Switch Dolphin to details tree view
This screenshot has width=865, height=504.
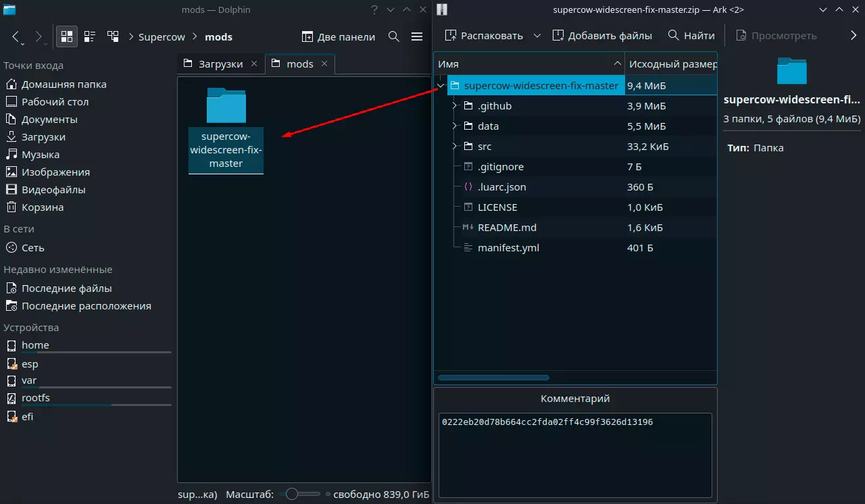113,36
